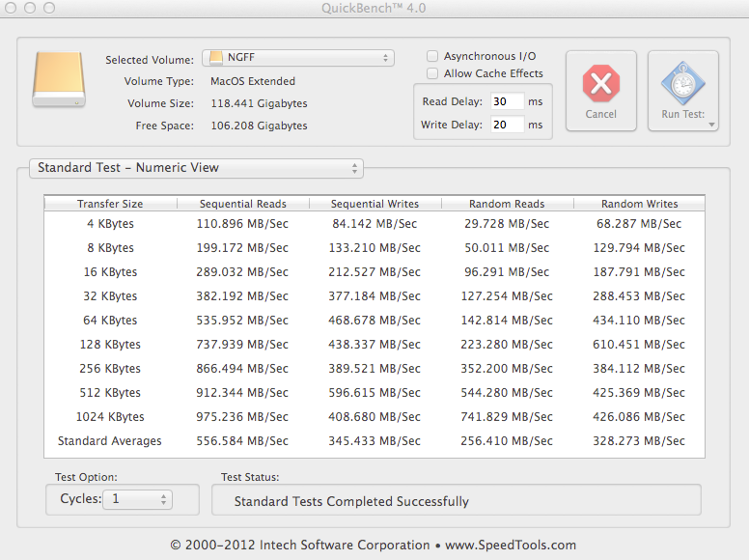Open the Standard Test – Numeric View selector
Image resolution: width=749 pixels, height=560 pixels.
coord(196,168)
